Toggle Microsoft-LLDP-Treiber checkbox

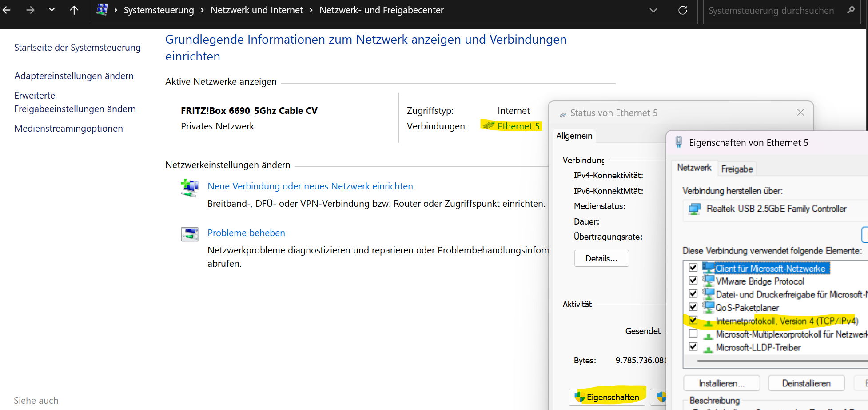tap(693, 346)
